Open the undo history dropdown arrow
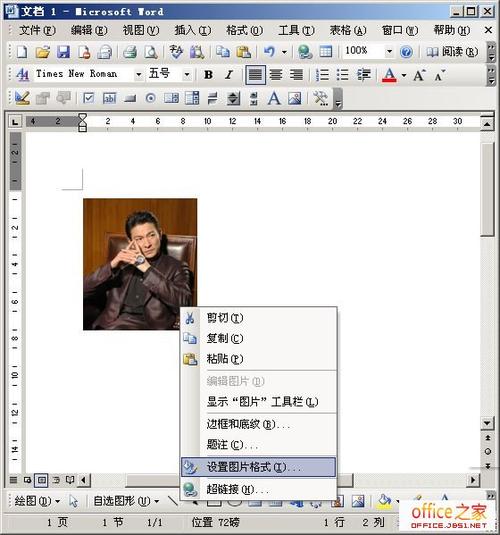Viewport: 500px width, 535px height. coord(284,52)
